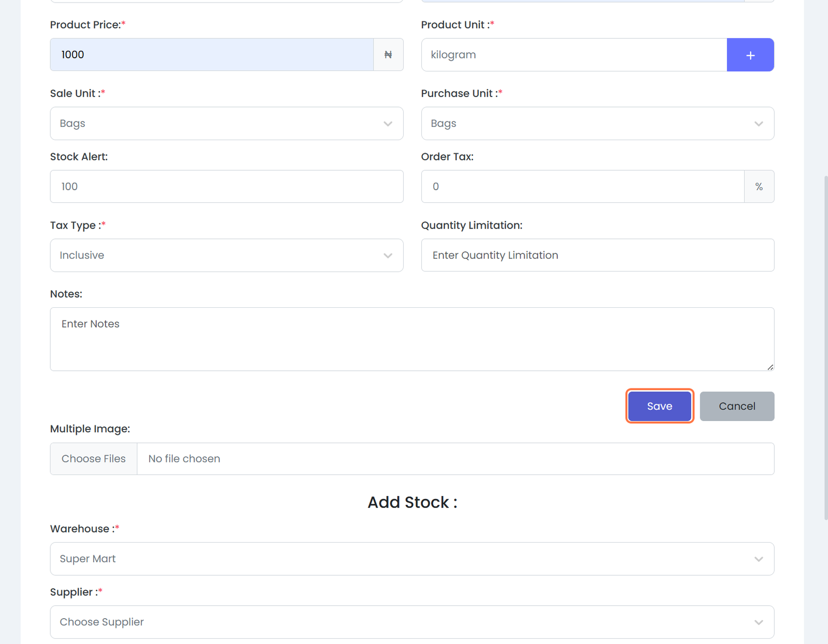Click the Purchase Unit chevron arrow
Image resolution: width=828 pixels, height=644 pixels.
758,124
